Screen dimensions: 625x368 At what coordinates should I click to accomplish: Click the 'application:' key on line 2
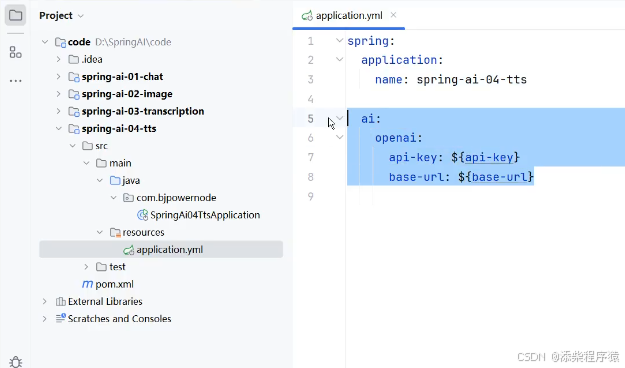tap(402, 60)
